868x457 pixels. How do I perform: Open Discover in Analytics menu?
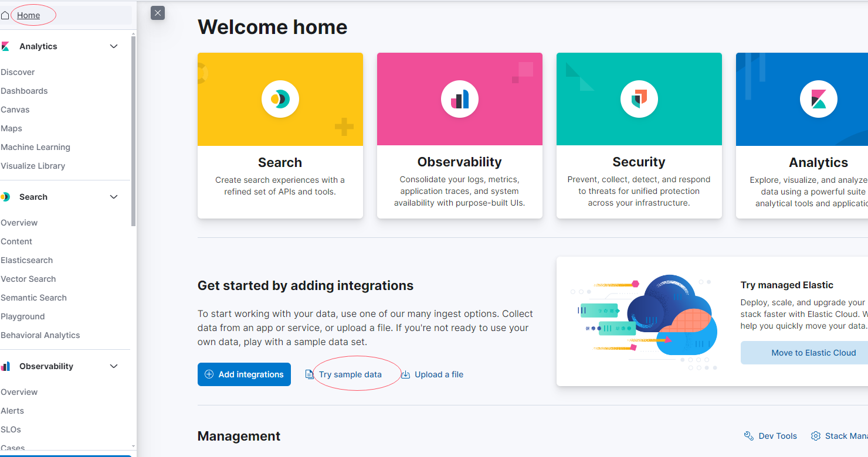click(18, 72)
